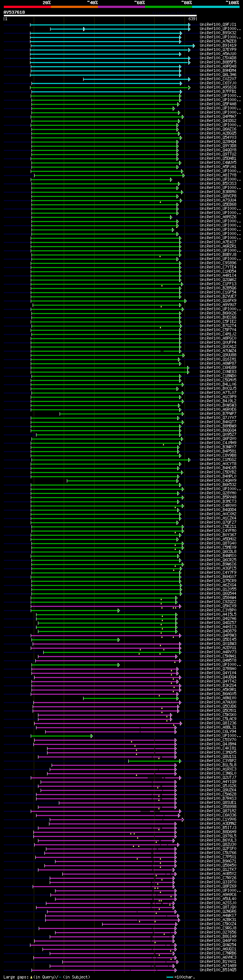Select label UniRef100_Q4SDG2
Image resolution: width=243 pixels, height=980 pixels.
[218, 121]
